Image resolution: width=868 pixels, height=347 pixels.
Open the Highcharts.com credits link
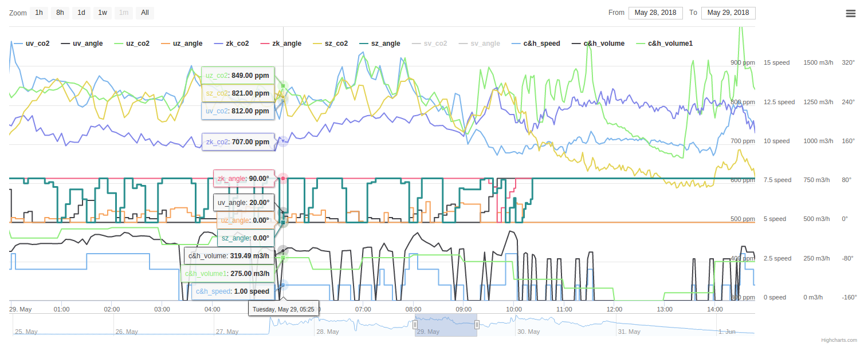pyautogui.click(x=839, y=340)
